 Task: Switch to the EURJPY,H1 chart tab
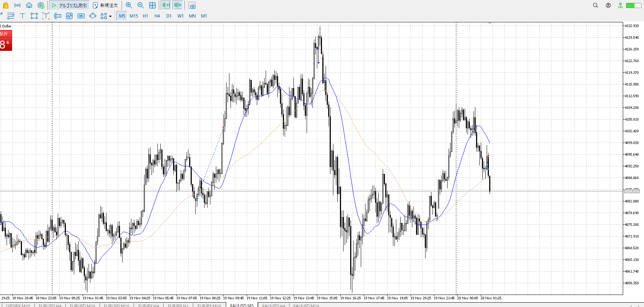tap(178, 305)
